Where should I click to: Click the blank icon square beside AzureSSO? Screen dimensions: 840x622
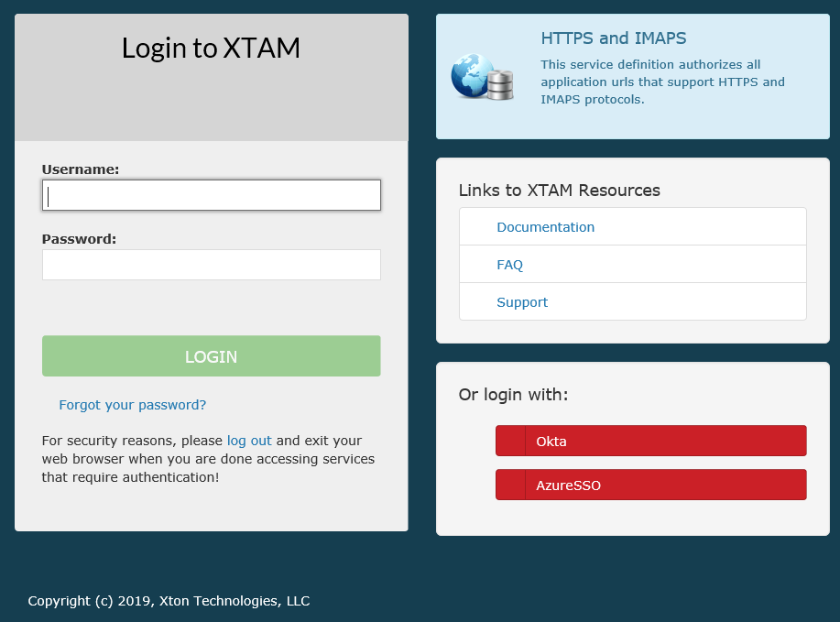coord(510,485)
